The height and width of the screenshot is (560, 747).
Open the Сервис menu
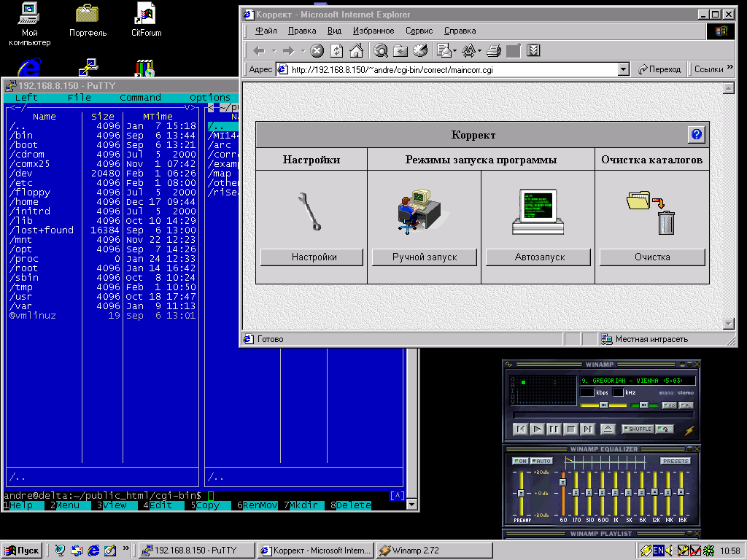(419, 31)
